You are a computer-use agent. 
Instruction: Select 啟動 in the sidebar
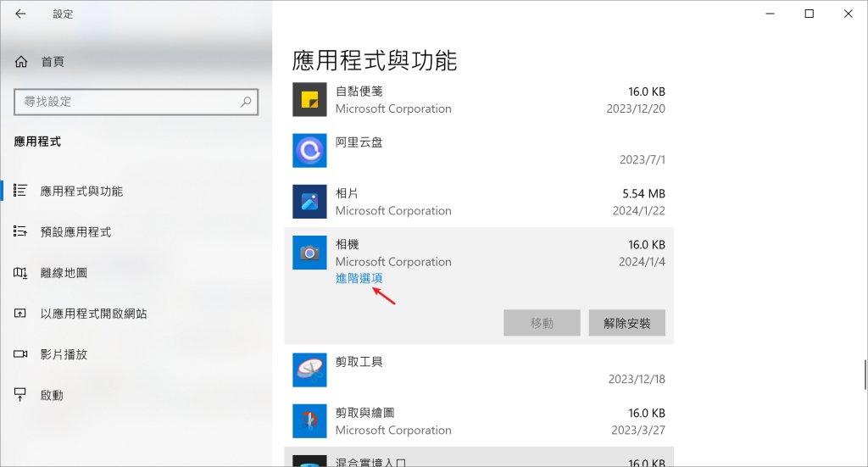[52, 395]
